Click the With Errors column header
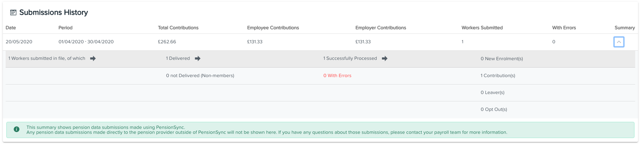 (564, 28)
